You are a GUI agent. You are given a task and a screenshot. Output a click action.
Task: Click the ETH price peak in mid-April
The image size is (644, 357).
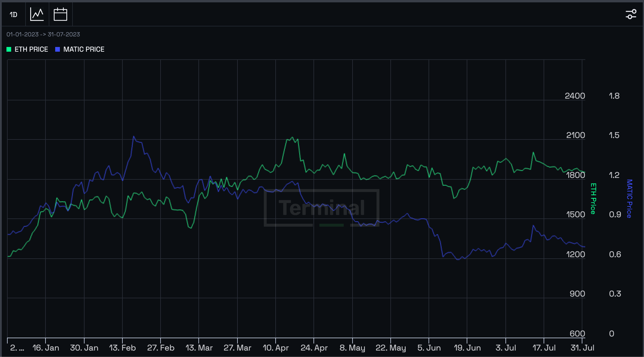[x=292, y=137]
